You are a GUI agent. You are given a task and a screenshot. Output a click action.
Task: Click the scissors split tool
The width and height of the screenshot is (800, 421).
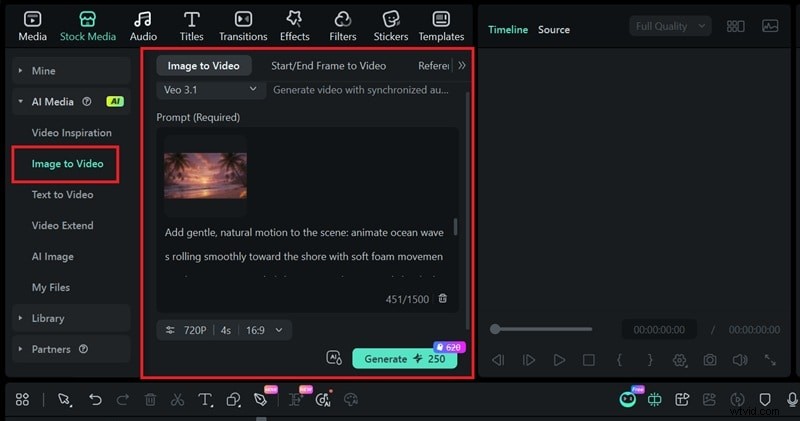coord(177,399)
